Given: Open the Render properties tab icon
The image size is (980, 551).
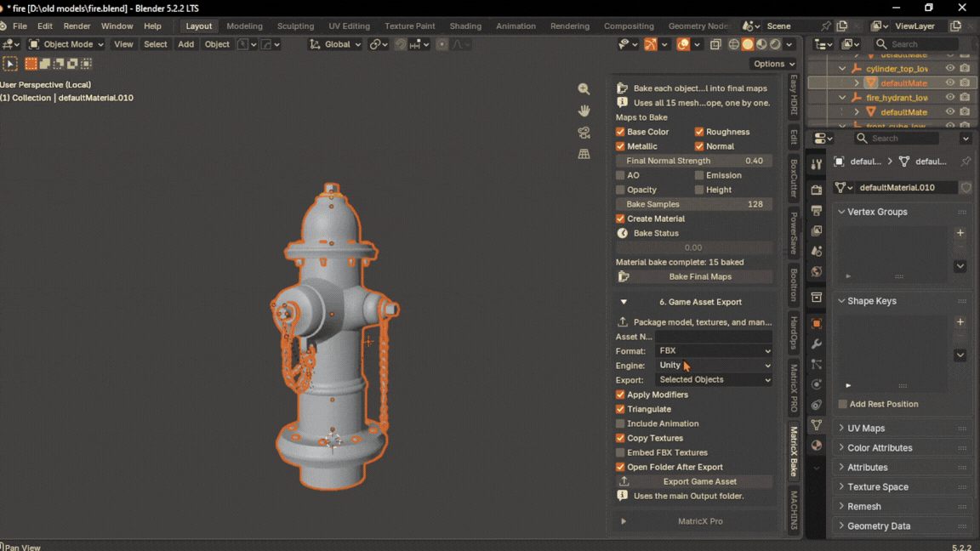Looking at the screenshot, I should click(x=817, y=190).
